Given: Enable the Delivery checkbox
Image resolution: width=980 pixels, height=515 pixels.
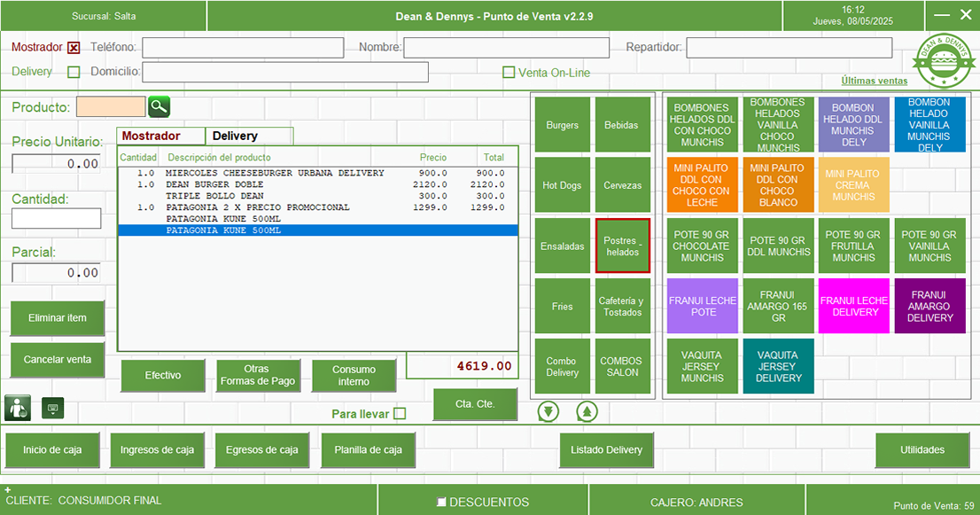Looking at the screenshot, I should coord(74,72).
